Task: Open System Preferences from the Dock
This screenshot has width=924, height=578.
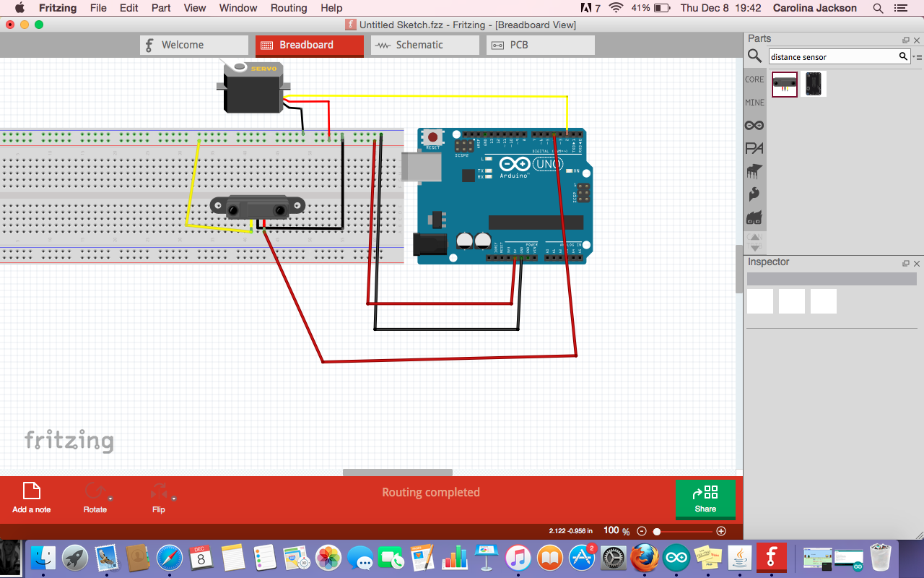Action: tap(613, 557)
